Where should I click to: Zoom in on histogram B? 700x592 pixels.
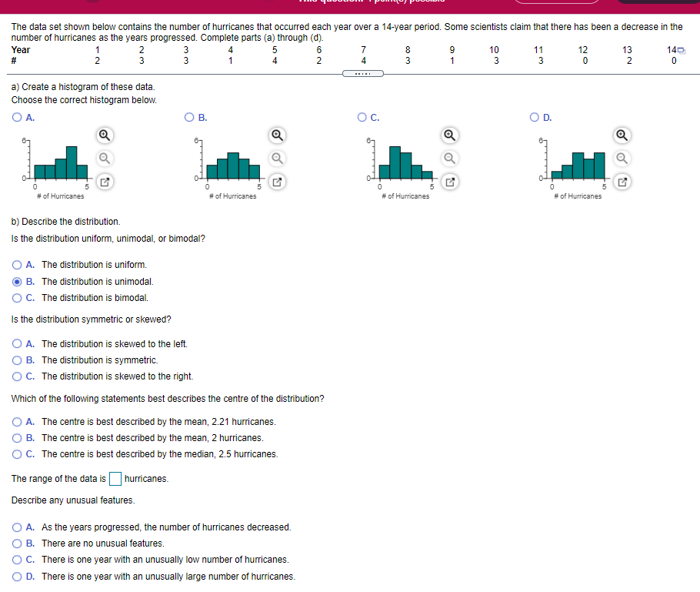pyautogui.click(x=275, y=135)
